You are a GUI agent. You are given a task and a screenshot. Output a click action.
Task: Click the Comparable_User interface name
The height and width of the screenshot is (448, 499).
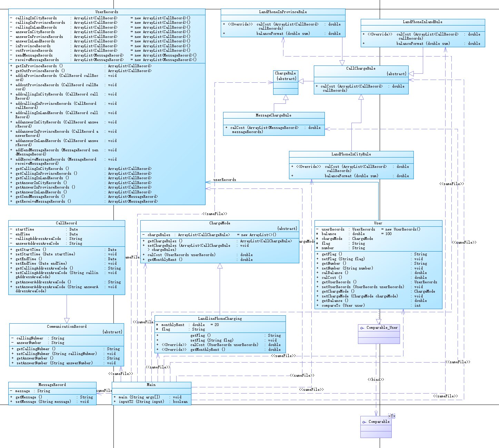point(382,328)
